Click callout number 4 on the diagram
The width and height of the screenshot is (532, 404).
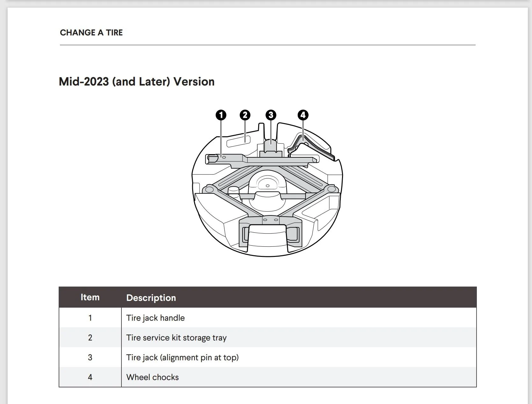tap(303, 115)
